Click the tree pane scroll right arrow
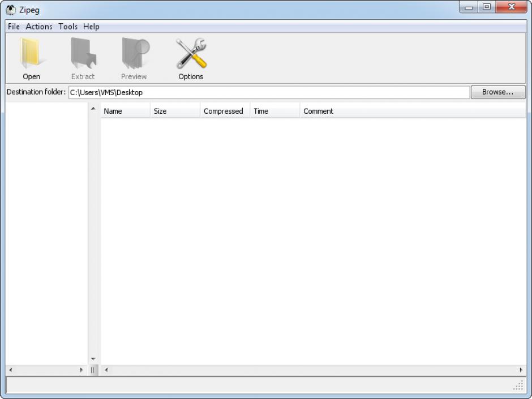The width and height of the screenshot is (532, 399). pos(81,370)
